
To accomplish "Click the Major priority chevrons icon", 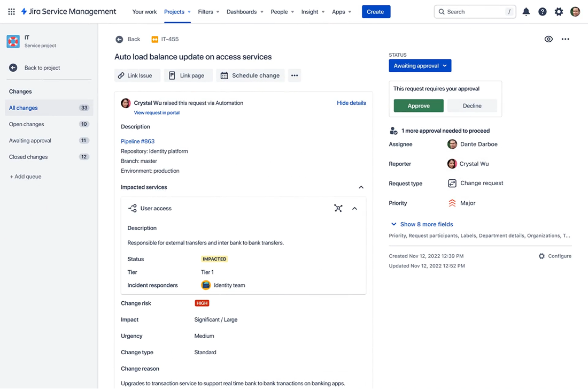I will pyautogui.click(x=452, y=203).
